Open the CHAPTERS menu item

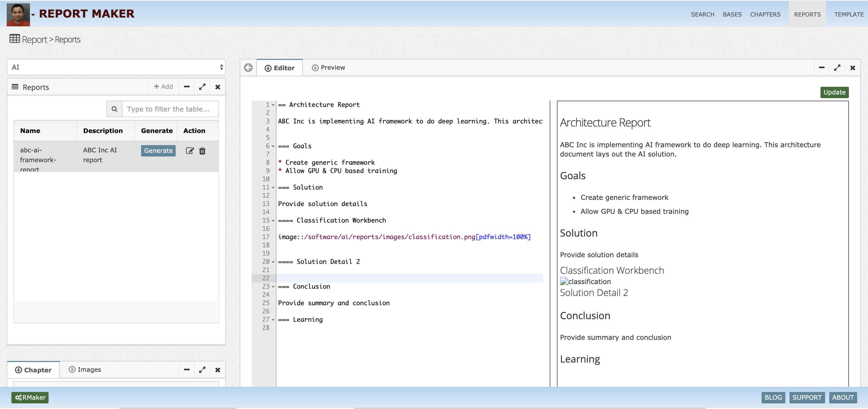(765, 14)
